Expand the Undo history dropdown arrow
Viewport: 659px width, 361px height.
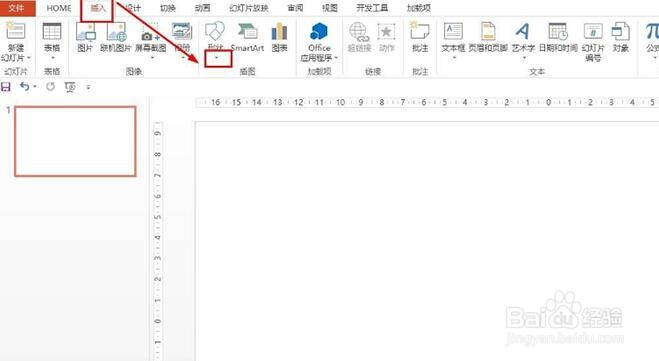click(x=34, y=87)
